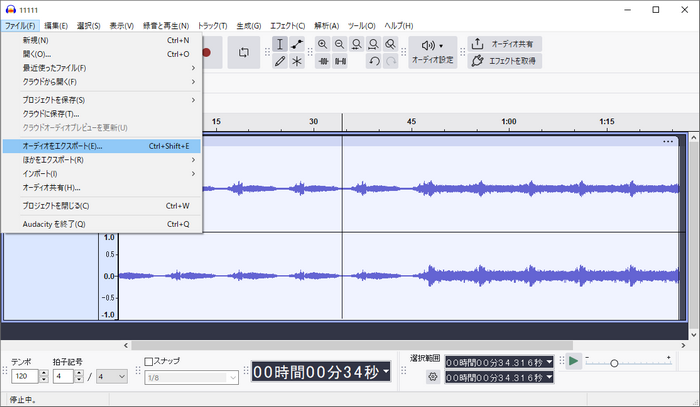Choose オーディオをエクスポート(E)... menu entry

tap(102, 146)
